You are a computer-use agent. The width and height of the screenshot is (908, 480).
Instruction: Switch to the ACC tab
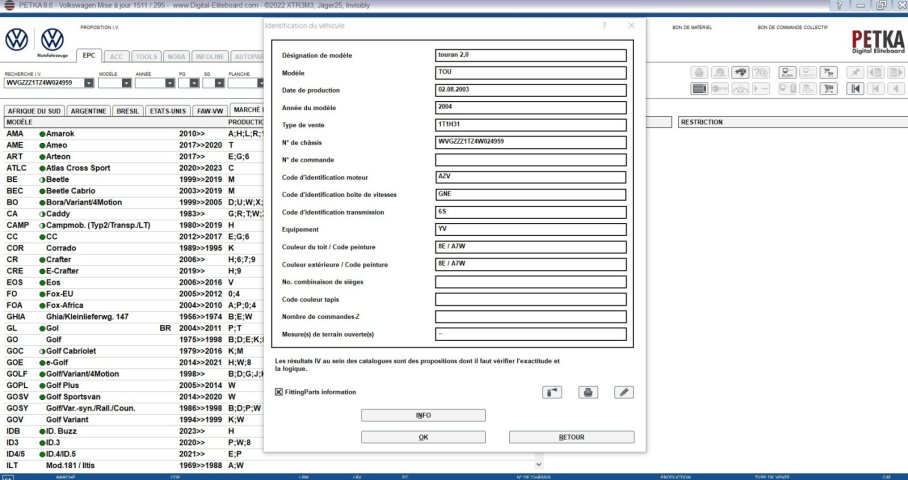(116, 57)
